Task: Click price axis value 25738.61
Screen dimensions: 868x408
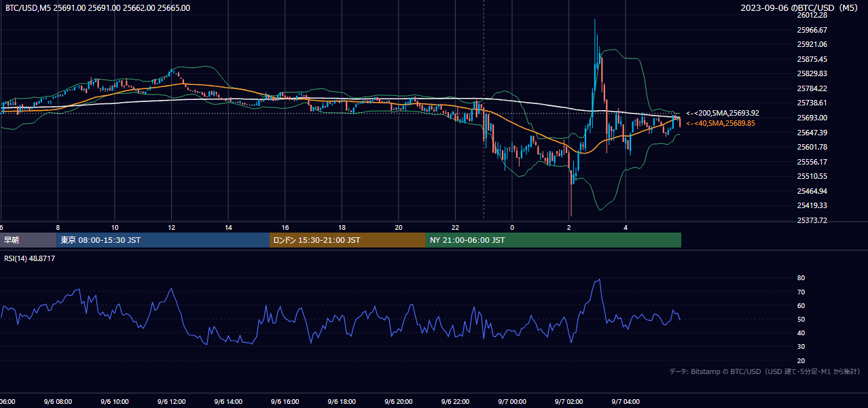Action: [x=812, y=103]
